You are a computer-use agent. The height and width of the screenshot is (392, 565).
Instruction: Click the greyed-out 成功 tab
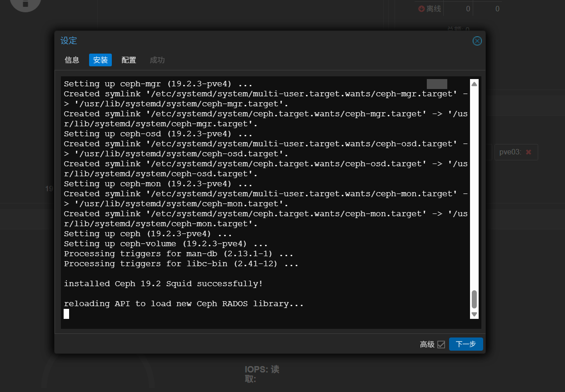[x=157, y=60]
